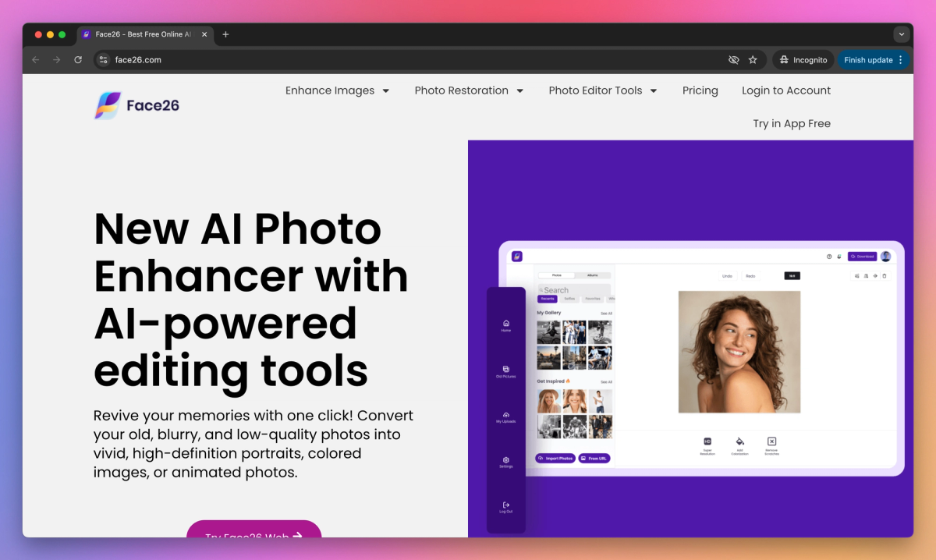Viewport: 936px width, 560px height.
Task: Select the Favorites filter chip
Action: coord(593,299)
